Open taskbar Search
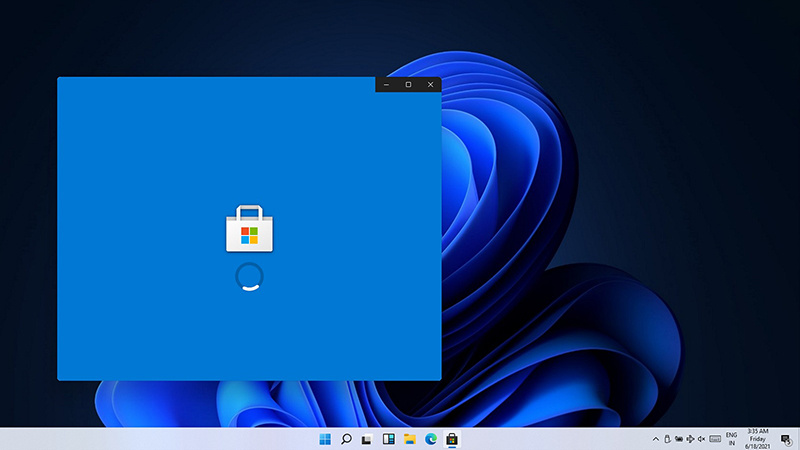The image size is (800, 450). tap(346, 439)
